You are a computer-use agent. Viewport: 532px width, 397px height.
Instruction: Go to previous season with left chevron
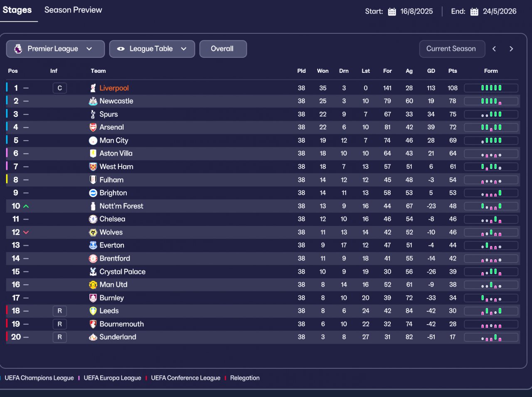point(494,49)
